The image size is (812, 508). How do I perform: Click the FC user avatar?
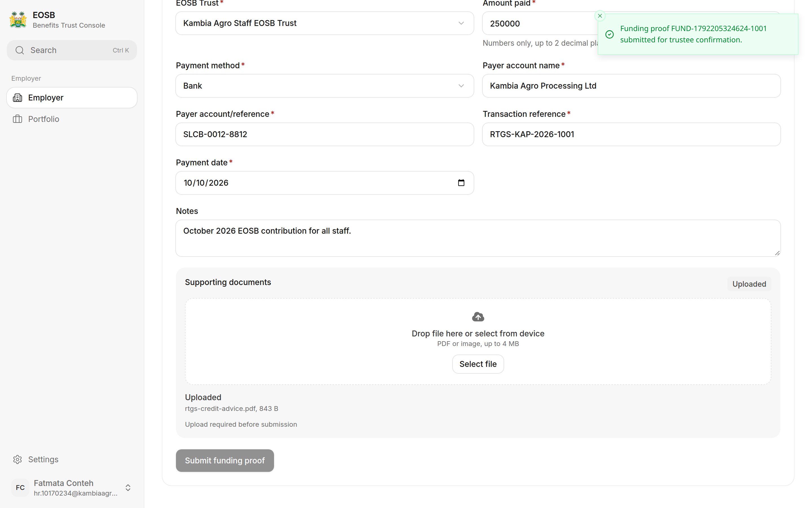[20, 487]
